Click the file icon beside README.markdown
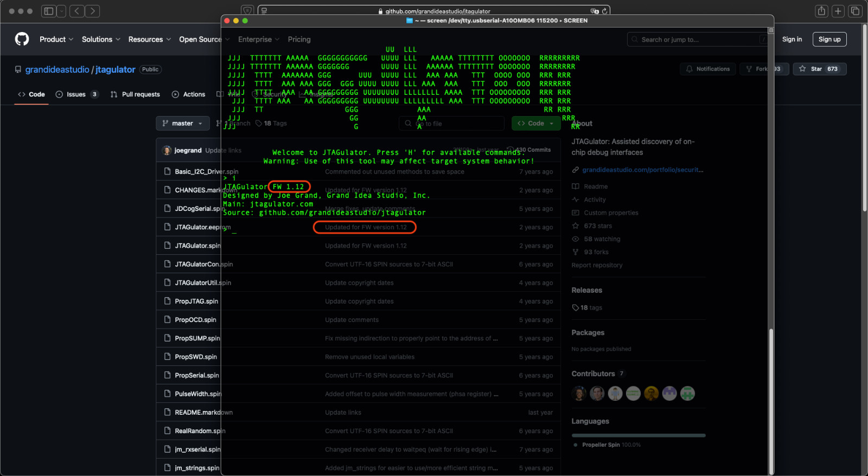The image size is (868, 476). [x=168, y=412]
